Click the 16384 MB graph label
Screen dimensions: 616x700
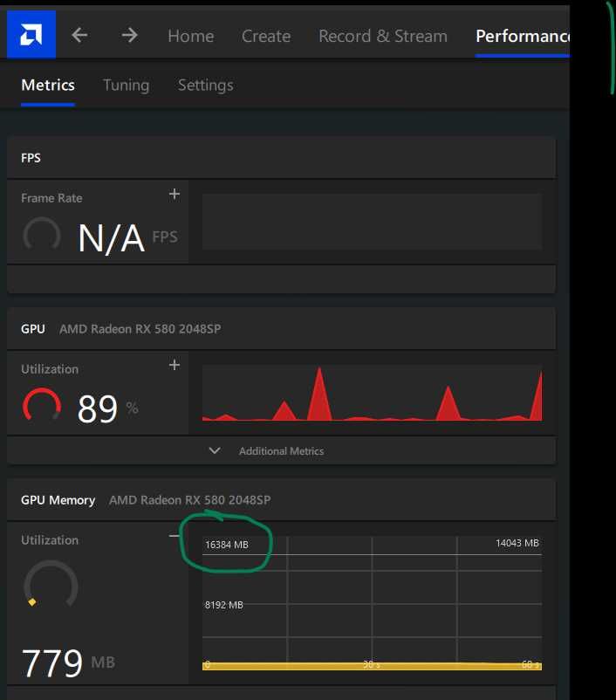click(227, 545)
